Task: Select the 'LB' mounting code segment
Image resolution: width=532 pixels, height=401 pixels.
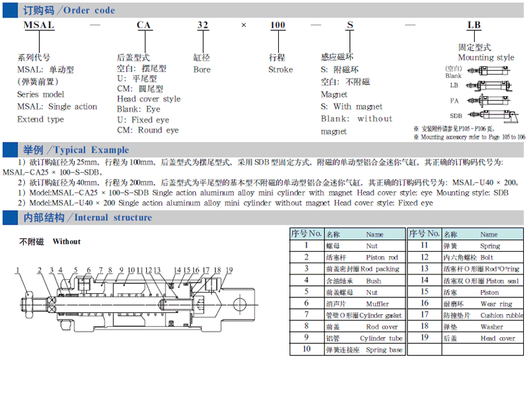Action: pyautogui.click(x=474, y=25)
